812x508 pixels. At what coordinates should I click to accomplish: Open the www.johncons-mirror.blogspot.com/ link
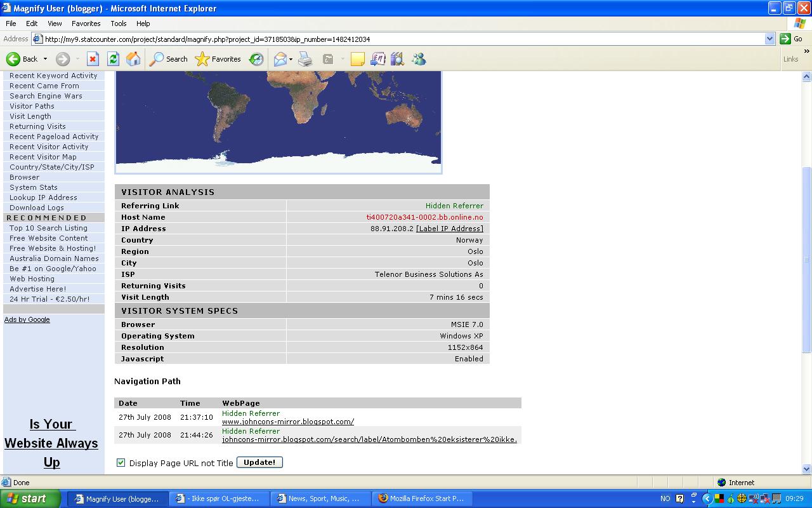coord(288,422)
